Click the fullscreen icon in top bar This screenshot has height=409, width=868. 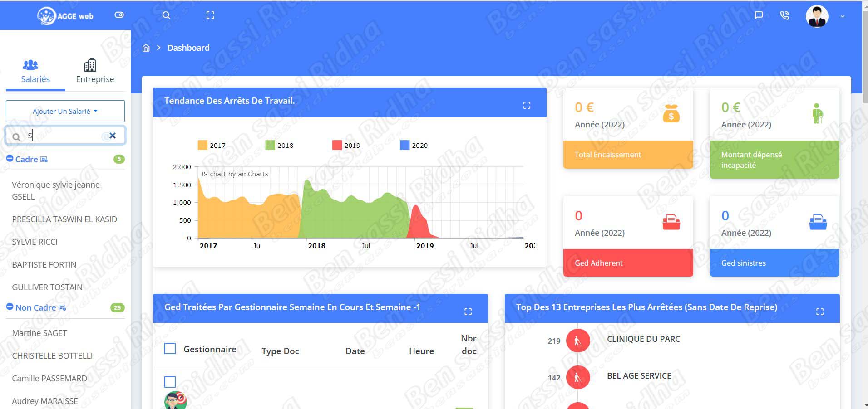tap(210, 15)
